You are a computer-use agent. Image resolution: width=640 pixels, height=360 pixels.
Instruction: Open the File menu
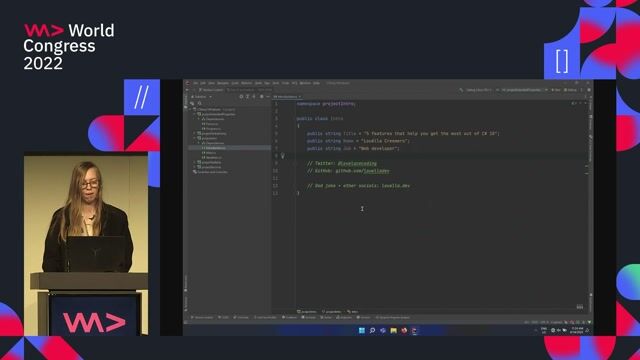196,83
